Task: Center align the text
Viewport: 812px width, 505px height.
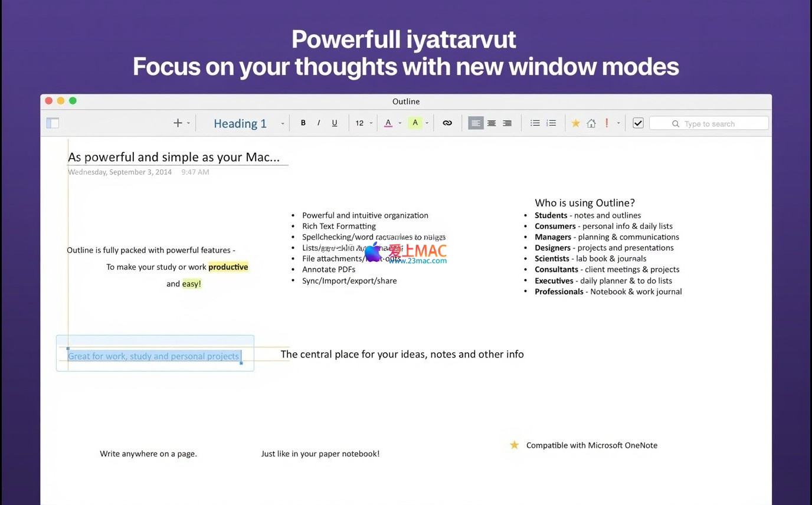Action: point(492,123)
